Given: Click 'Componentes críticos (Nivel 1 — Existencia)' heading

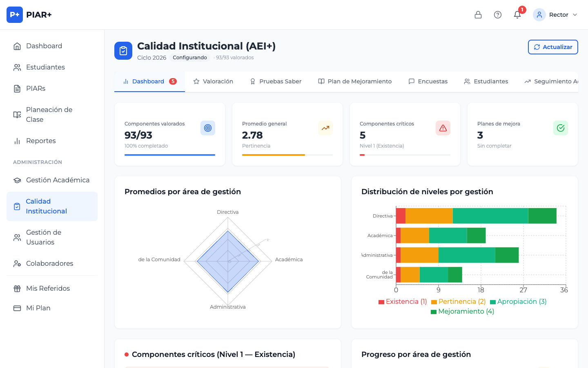Looking at the screenshot, I should 214,355.
